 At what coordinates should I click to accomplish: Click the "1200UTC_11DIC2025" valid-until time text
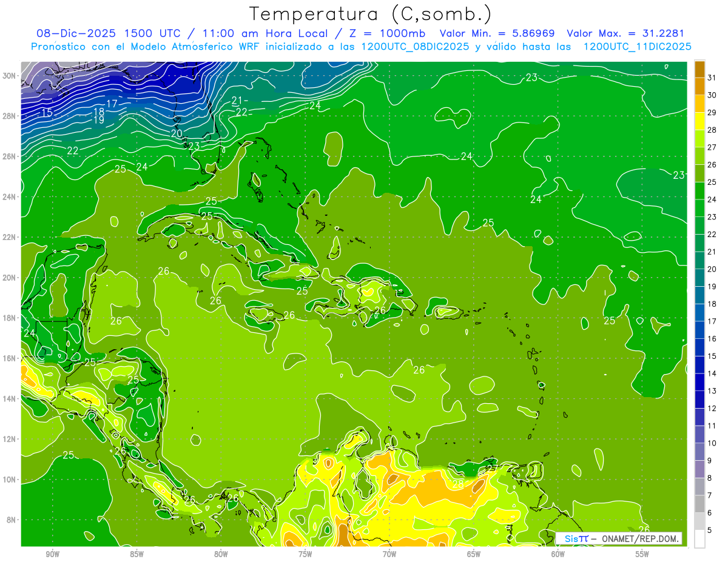637,47
